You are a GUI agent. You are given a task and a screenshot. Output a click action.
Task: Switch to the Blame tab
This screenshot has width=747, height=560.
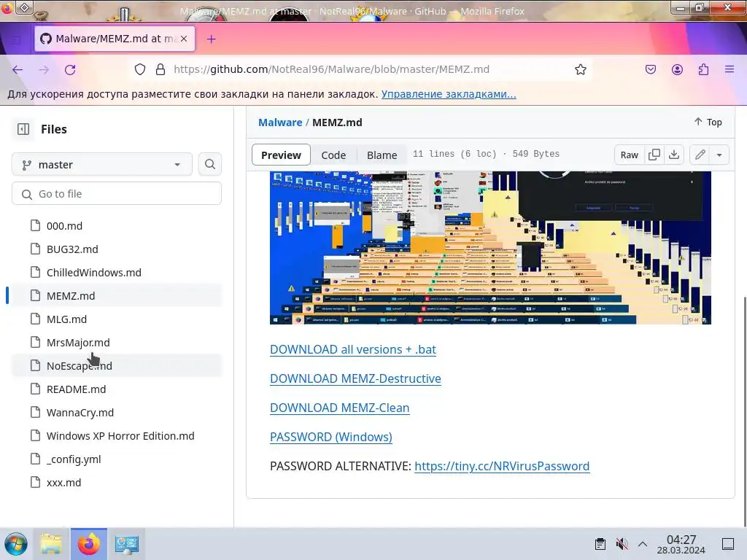pyautogui.click(x=382, y=155)
